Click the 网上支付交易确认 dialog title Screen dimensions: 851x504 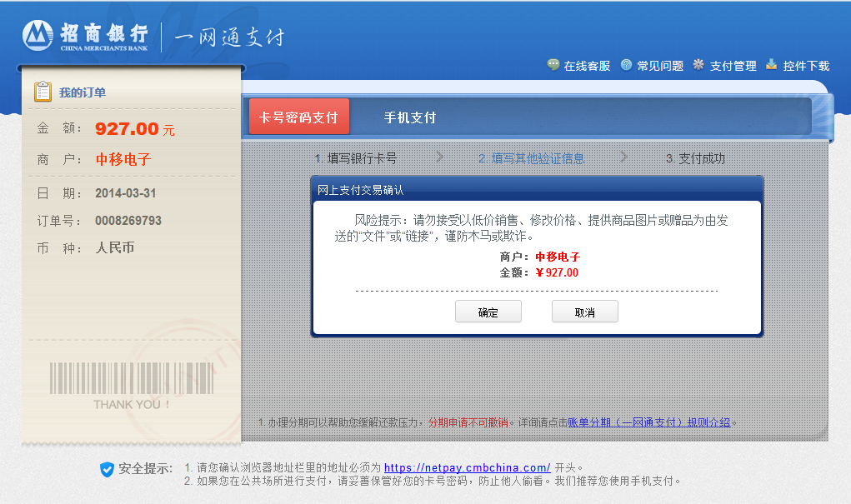coord(360,190)
